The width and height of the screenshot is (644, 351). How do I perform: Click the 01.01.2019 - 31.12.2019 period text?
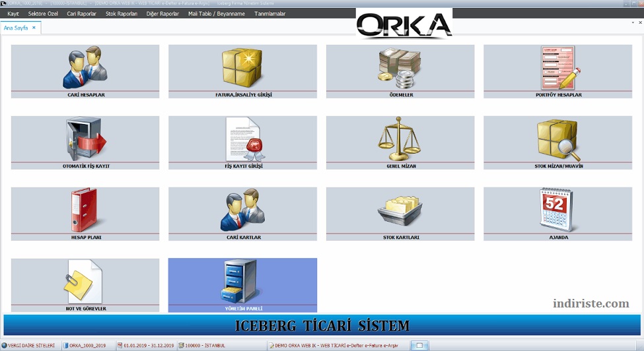[149, 346]
